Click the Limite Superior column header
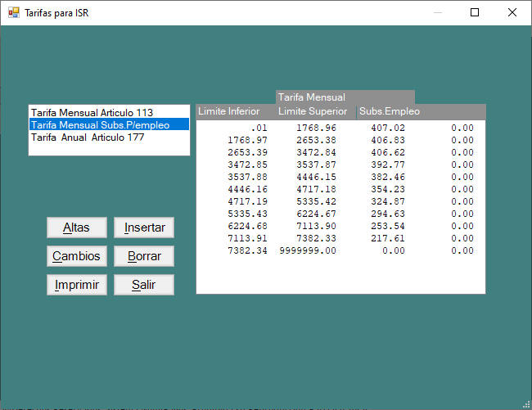This screenshot has width=532, height=410. pyautogui.click(x=313, y=111)
